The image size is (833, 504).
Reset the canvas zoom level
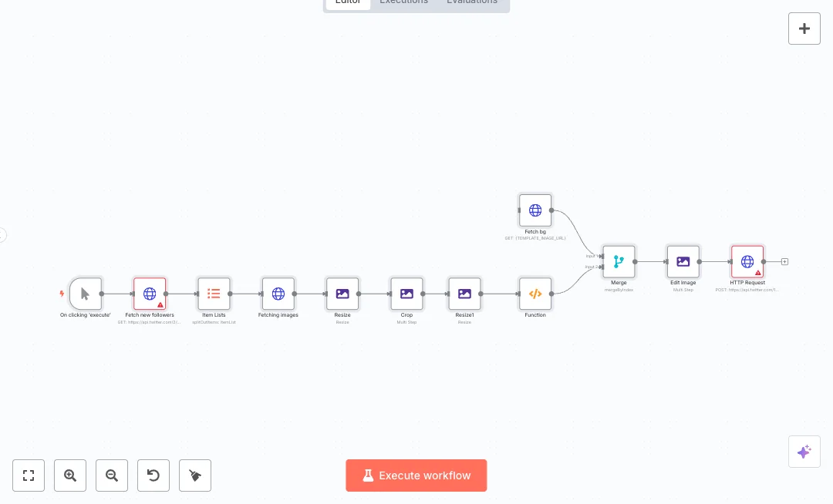click(153, 475)
